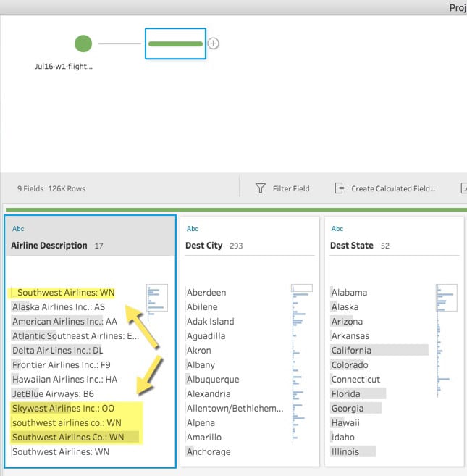Select value Hawaiian Airlines Inc.: HA
Image resolution: width=467 pixels, height=476 pixels.
[x=64, y=379]
